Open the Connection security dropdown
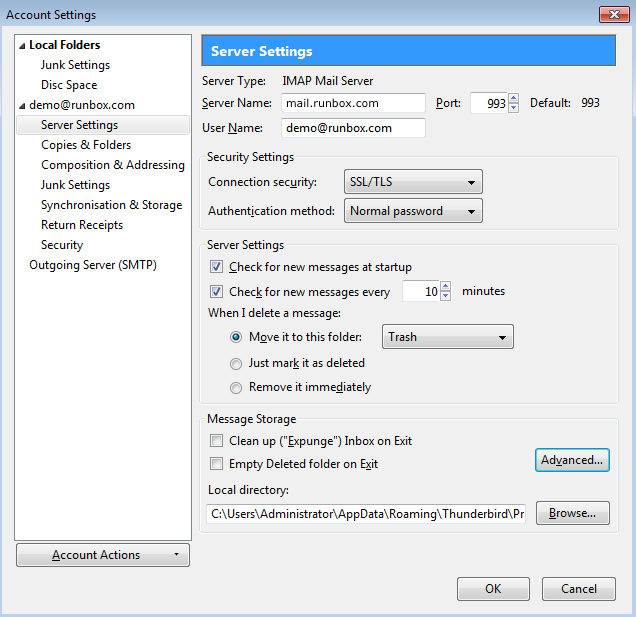The image size is (636, 617). (413, 182)
